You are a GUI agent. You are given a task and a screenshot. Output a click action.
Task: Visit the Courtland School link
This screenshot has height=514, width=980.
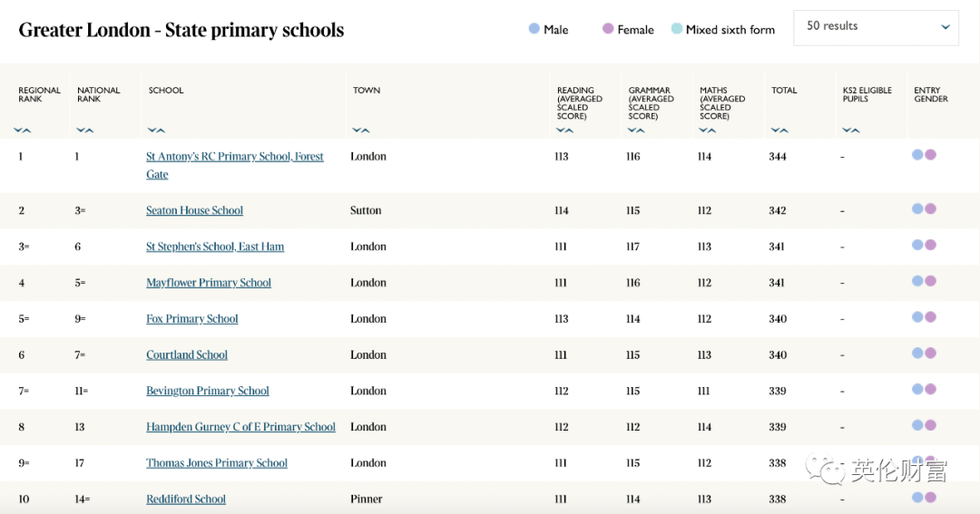click(187, 355)
